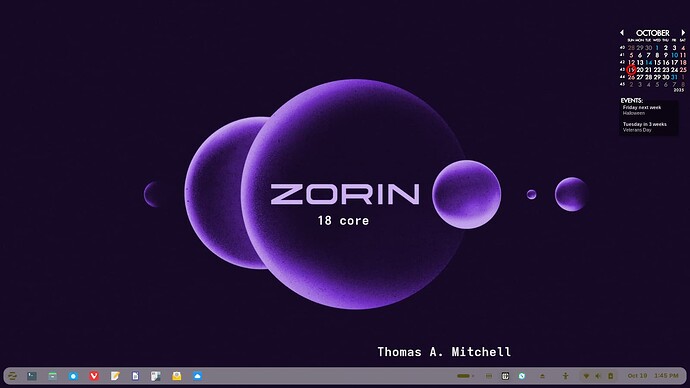Click the battery status indicator
This screenshot has height=388, width=690.
click(x=610, y=376)
